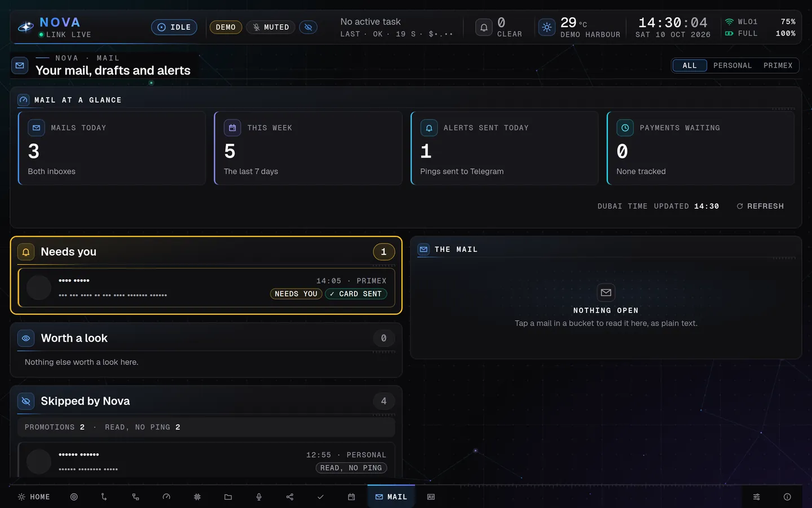Open the info icon in the bottom bar

[x=787, y=497]
